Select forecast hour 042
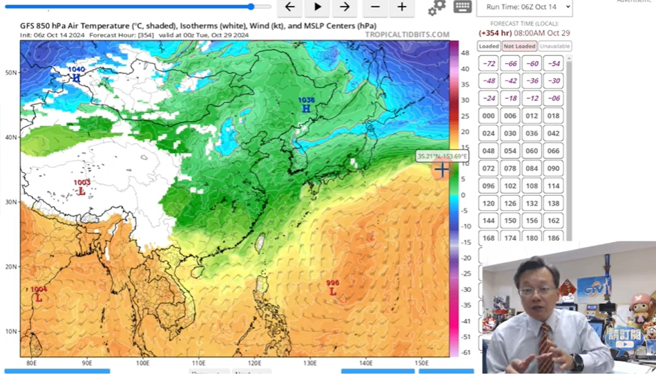This screenshot has width=656, height=374. 554,133
